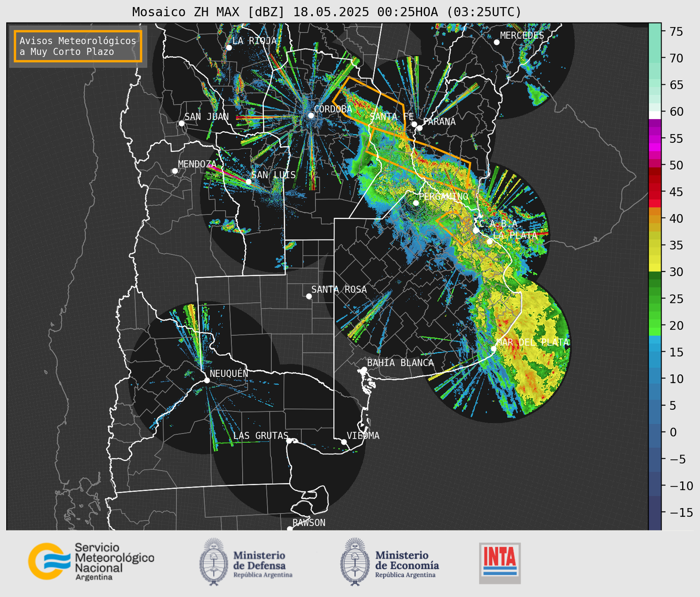Click the LA RIOJA city marker dot

(x=229, y=48)
